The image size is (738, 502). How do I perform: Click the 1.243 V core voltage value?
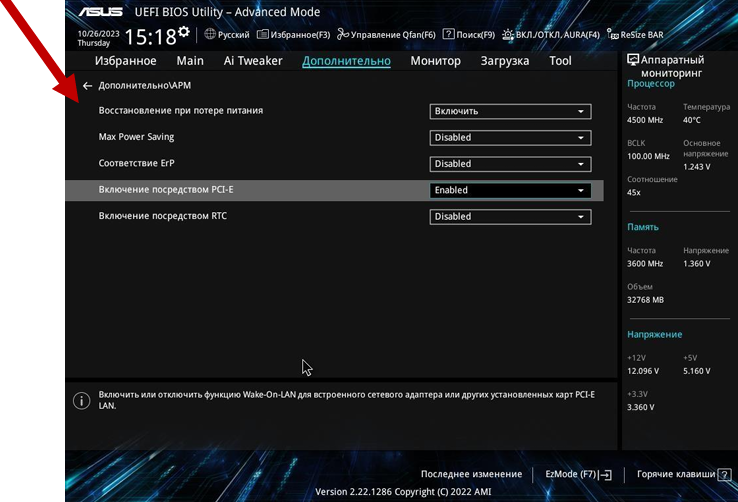click(x=697, y=167)
